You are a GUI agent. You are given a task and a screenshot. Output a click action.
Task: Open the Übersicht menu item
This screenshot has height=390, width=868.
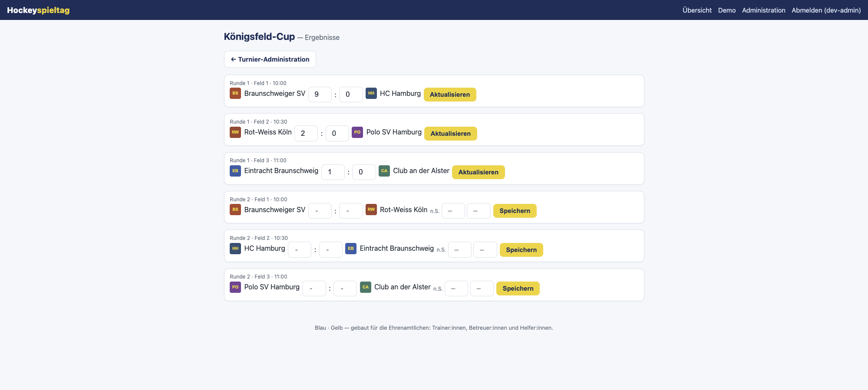pos(697,10)
